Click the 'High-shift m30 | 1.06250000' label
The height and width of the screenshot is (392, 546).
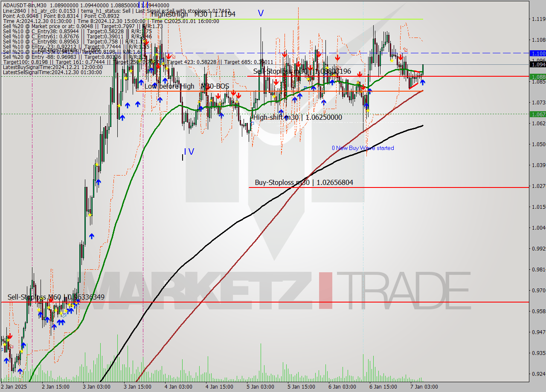[298, 117]
